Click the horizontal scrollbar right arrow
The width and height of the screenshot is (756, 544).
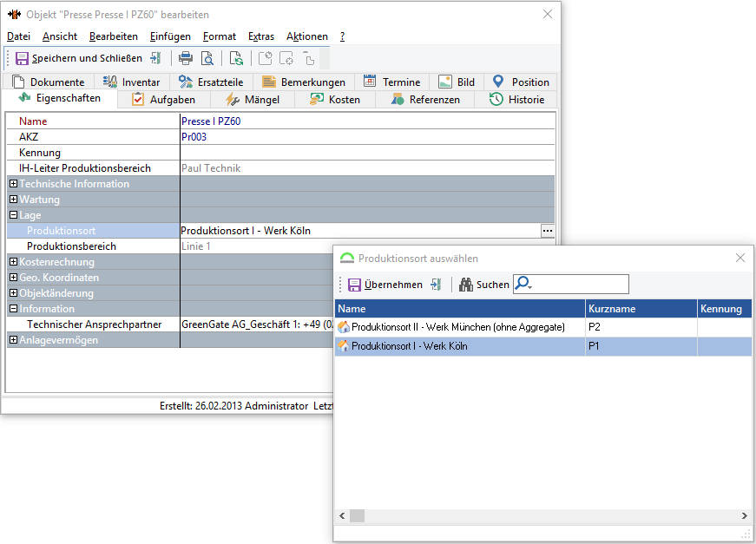745,516
